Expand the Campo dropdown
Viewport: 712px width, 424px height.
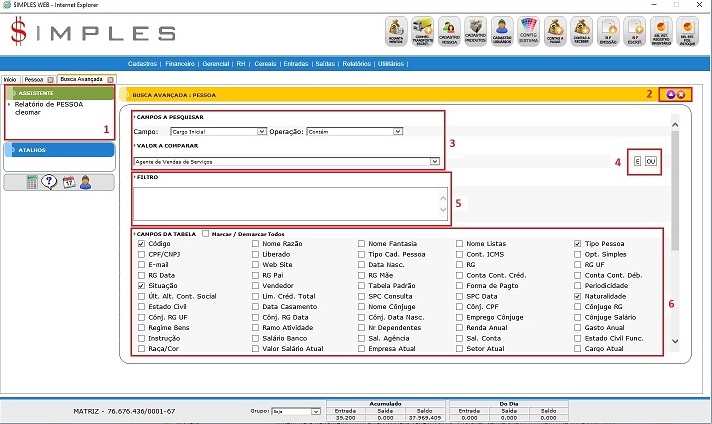(x=261, y=131)
